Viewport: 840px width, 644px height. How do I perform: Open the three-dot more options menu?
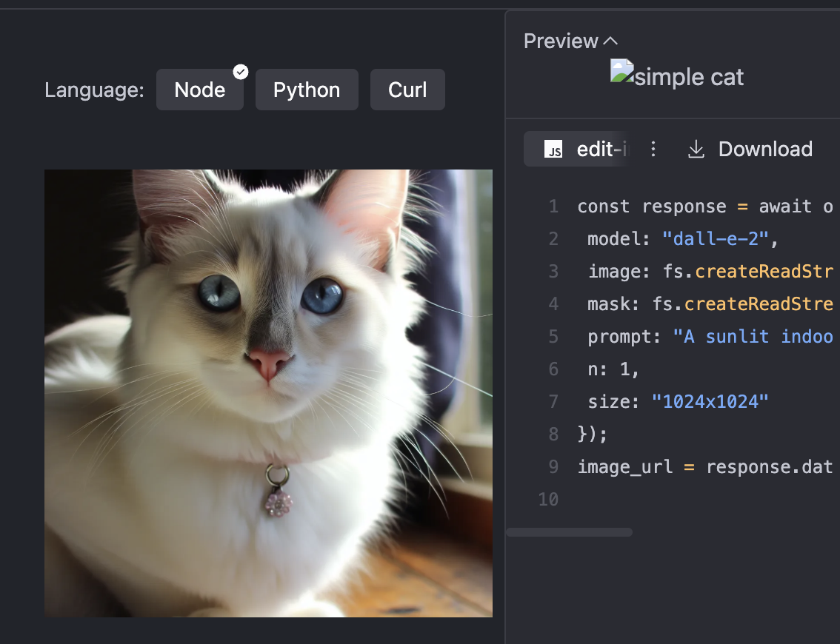tap(653, 150)
